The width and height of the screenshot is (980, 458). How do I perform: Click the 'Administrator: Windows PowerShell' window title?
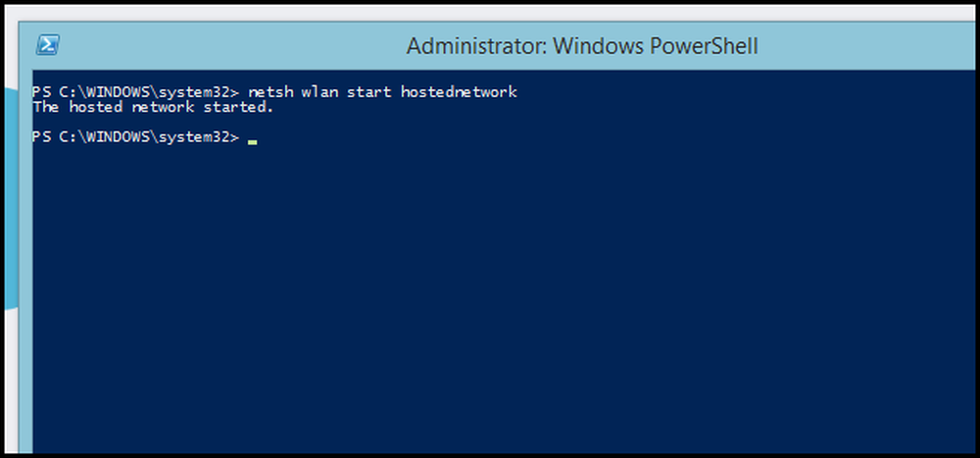582,46
